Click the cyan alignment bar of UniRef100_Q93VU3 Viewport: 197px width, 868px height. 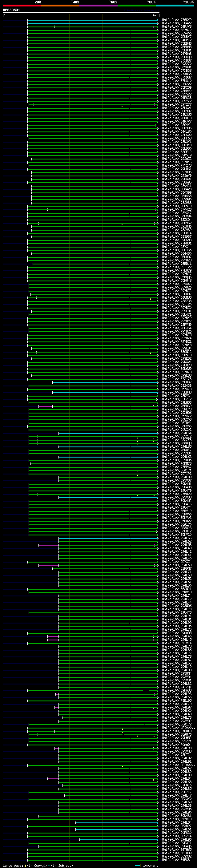tap(108, 498)
